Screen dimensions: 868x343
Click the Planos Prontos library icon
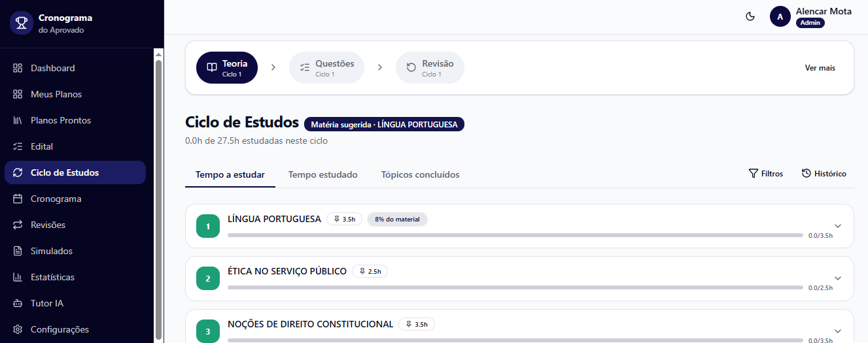[18, 120]
